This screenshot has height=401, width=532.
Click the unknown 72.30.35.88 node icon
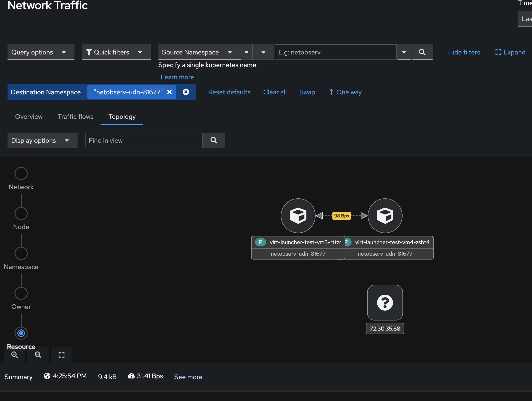pyautogui.click(x=385, y=302)
